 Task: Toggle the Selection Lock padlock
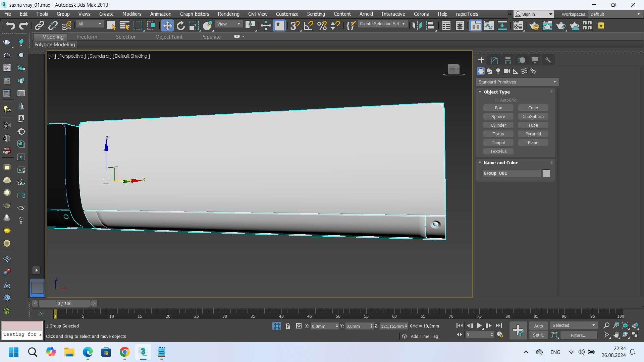288,326
